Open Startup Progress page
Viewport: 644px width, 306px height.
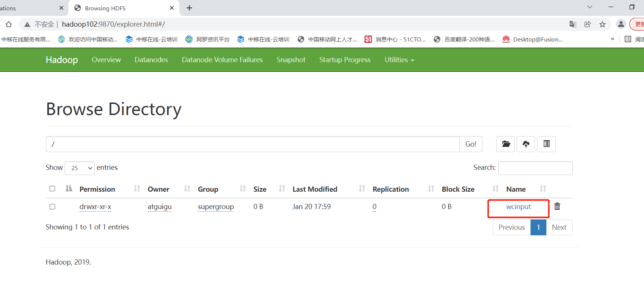pos(345,60)
